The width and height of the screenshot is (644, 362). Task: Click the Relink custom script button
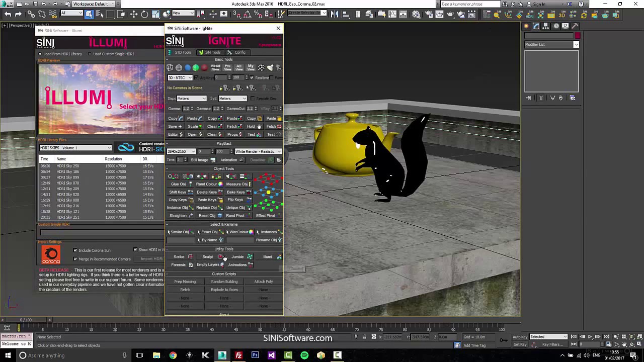click(x=185, y=290)
